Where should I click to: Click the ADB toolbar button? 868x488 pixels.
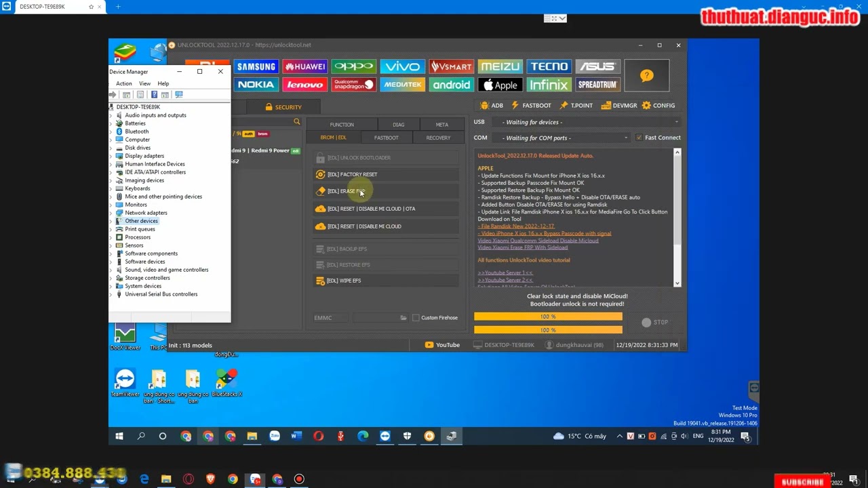coord(492,106)
